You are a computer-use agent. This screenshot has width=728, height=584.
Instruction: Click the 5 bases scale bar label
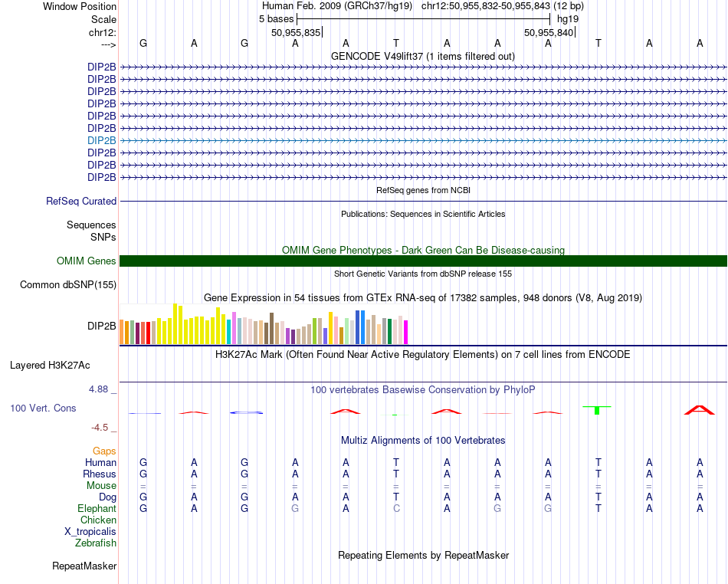pyautogui.click(x=276, y=19)
